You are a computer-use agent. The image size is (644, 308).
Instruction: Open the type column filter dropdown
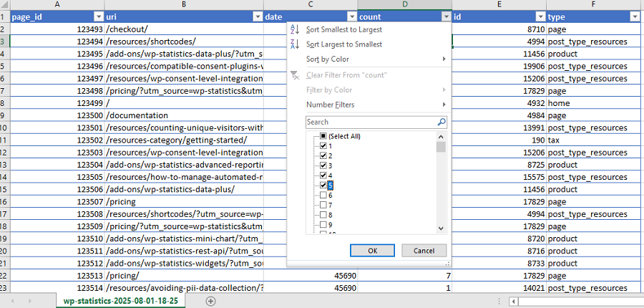tap(633, 16)
